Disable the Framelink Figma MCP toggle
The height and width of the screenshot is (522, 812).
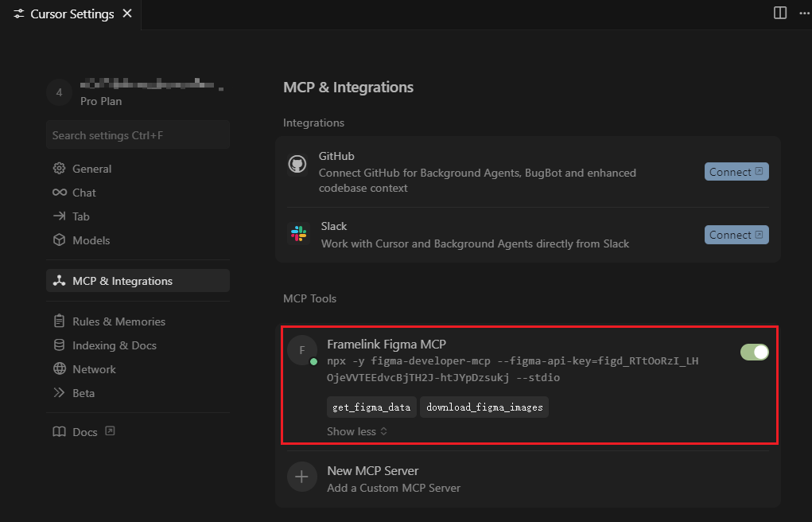(x=755, y=352)
